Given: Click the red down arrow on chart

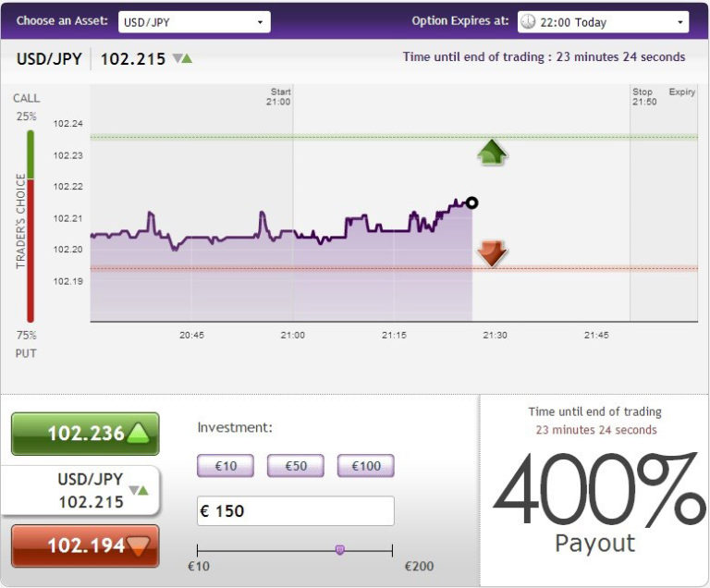Looking at the screenshot, I should point(492,252).
